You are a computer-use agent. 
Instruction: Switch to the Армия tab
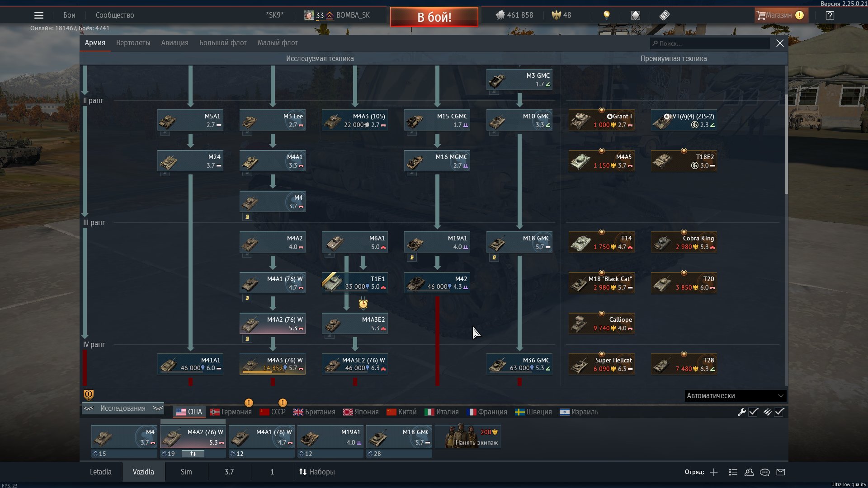[x=95, y=43]
